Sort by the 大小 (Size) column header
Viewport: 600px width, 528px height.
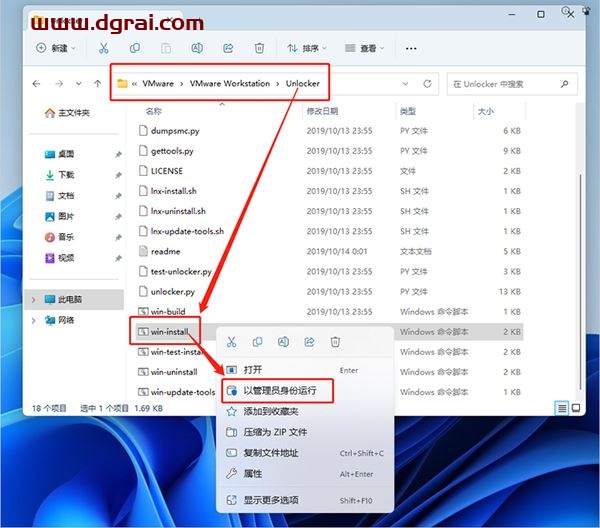coord(486,111)
